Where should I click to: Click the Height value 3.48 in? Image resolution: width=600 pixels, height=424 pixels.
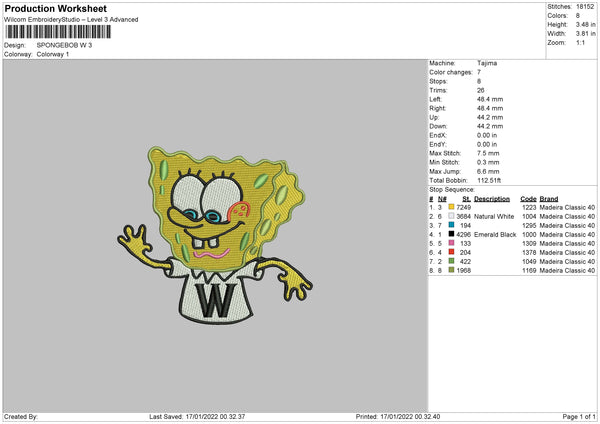[585, 24]
